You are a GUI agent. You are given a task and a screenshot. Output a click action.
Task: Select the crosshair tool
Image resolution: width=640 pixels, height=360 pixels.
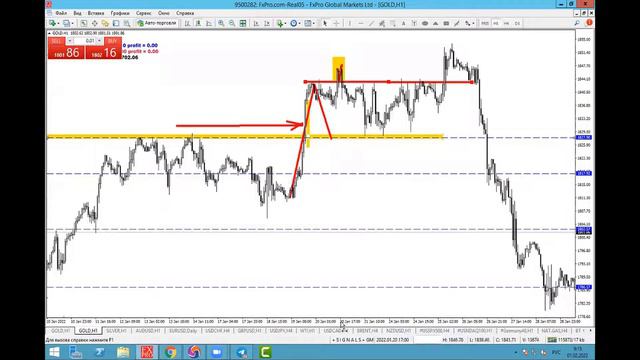[336, 23]
